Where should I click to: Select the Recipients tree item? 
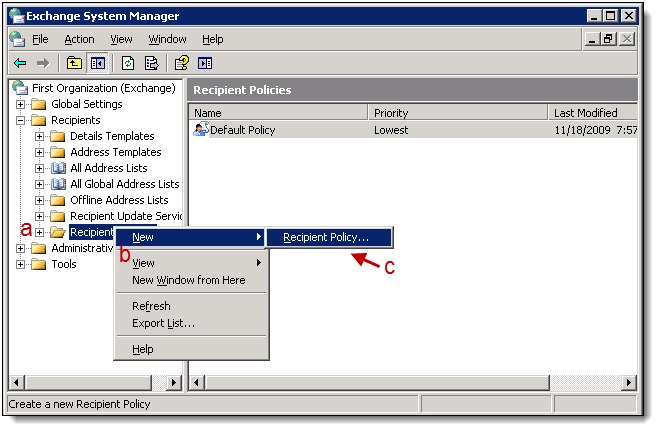pos(76,120)
